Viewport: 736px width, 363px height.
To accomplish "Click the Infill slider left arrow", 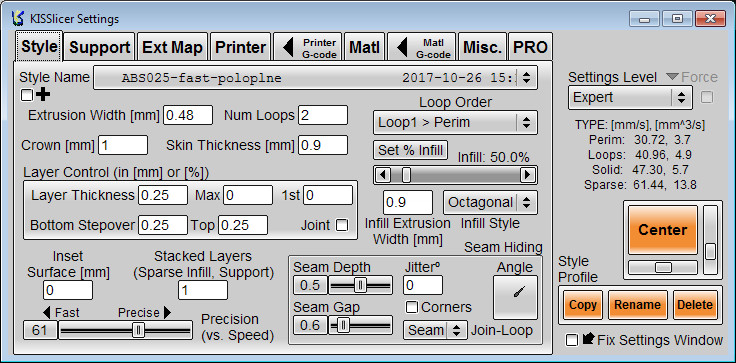I will pos(383,175).
